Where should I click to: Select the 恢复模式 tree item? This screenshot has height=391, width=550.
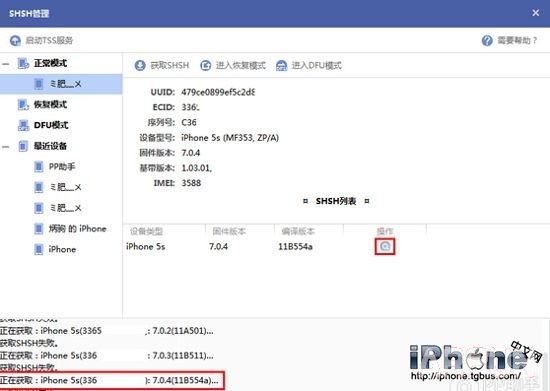pos(50,104)
